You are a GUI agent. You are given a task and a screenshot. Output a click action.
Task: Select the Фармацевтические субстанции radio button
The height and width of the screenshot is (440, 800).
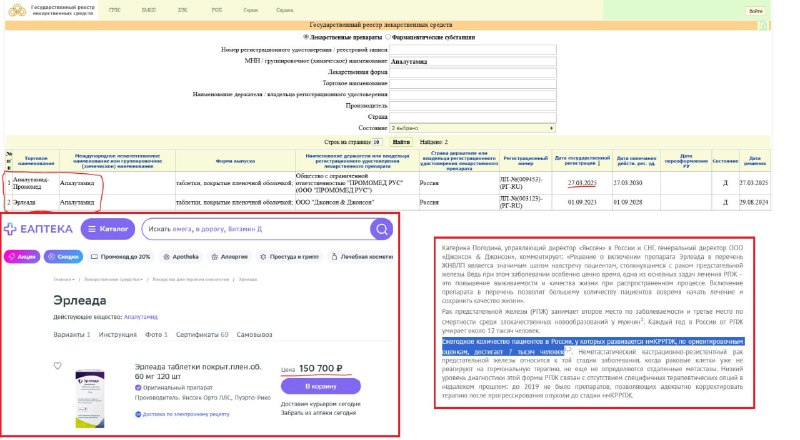388,37
